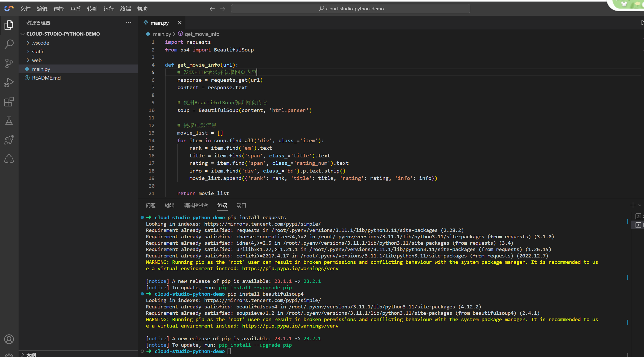Open the 终端 menu in menu bar
Viewport: 644px width, 357px height.
125,9
